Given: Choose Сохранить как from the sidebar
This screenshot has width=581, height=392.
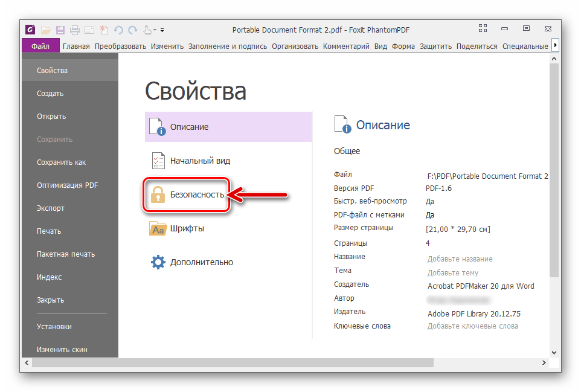Looking at the screenshot, I should click(61, 162).
